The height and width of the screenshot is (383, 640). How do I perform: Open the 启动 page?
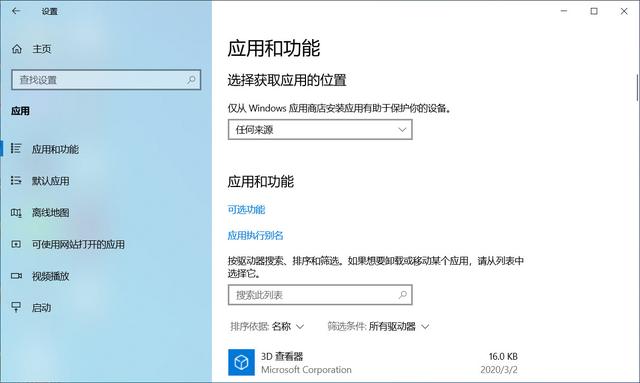(x=106, y=307)
